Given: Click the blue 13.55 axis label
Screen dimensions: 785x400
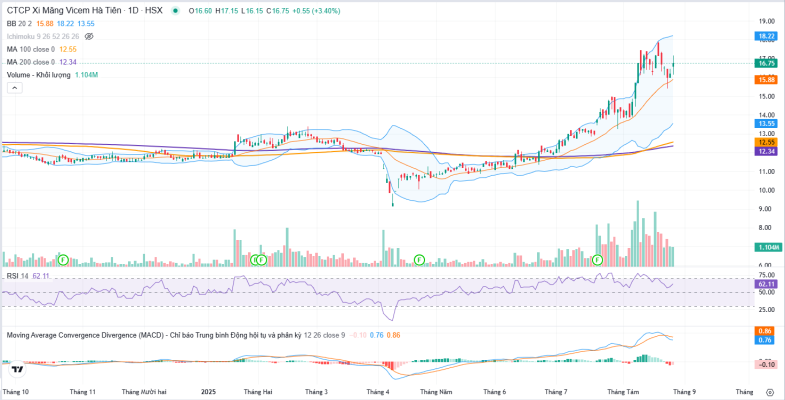Looking at the screenshot, I should (766, 123).
